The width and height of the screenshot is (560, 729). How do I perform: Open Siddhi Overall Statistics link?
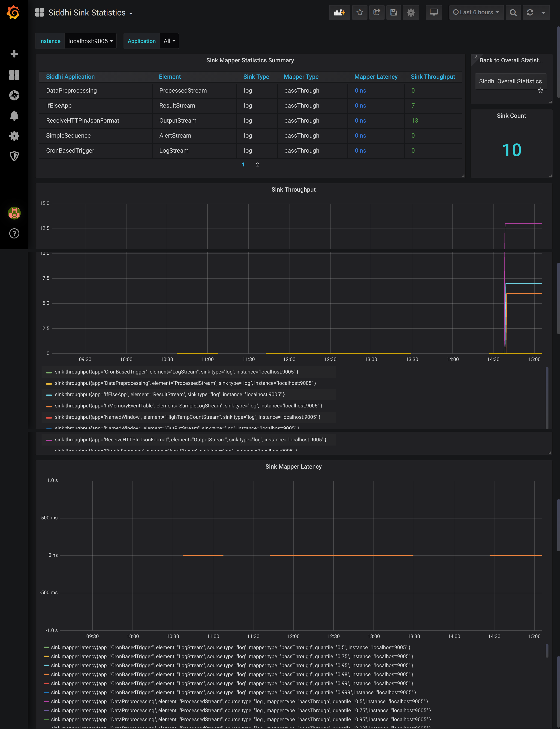510,81
